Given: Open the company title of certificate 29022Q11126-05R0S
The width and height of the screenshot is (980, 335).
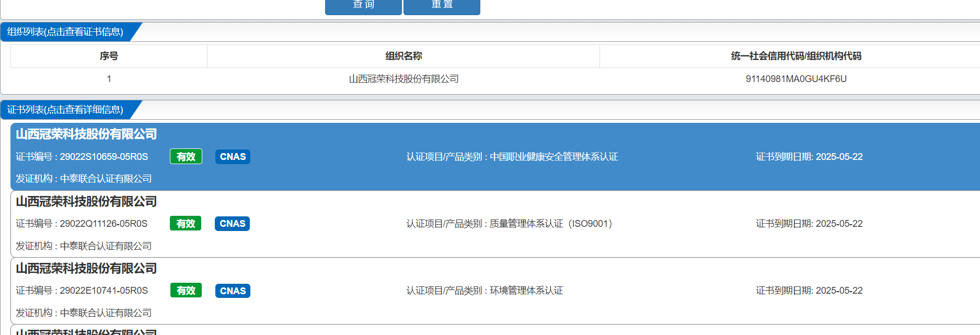Looking at the screenshot, I should (x=86, y=202).
